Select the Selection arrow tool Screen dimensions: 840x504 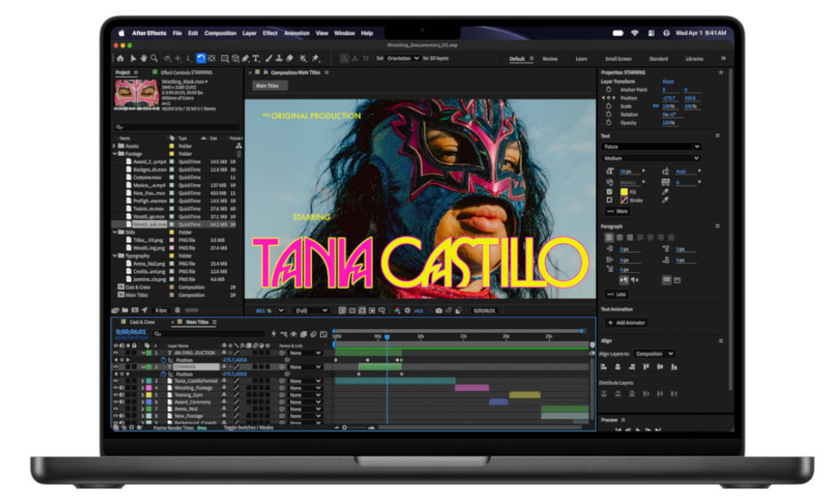tap(134, 59)
